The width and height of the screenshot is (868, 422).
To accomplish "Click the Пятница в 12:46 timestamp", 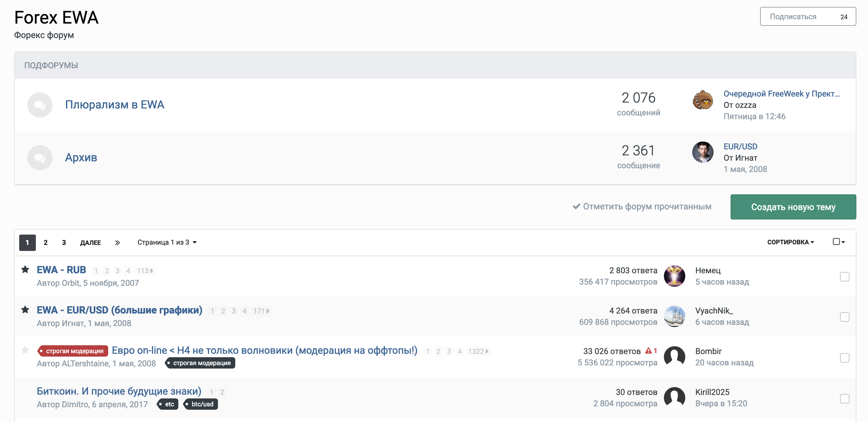I will pos(754,117).
